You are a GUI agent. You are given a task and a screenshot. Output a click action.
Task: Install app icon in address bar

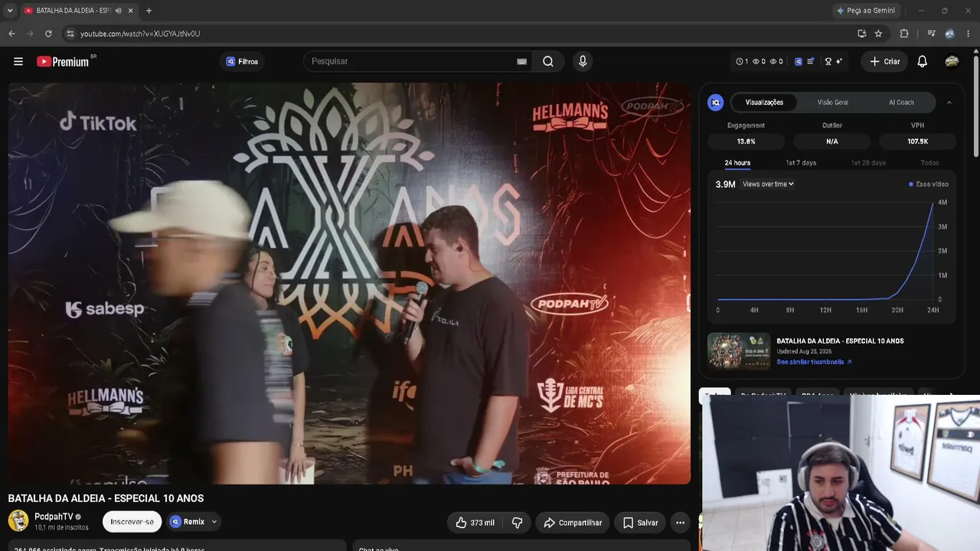pos(862,34)
